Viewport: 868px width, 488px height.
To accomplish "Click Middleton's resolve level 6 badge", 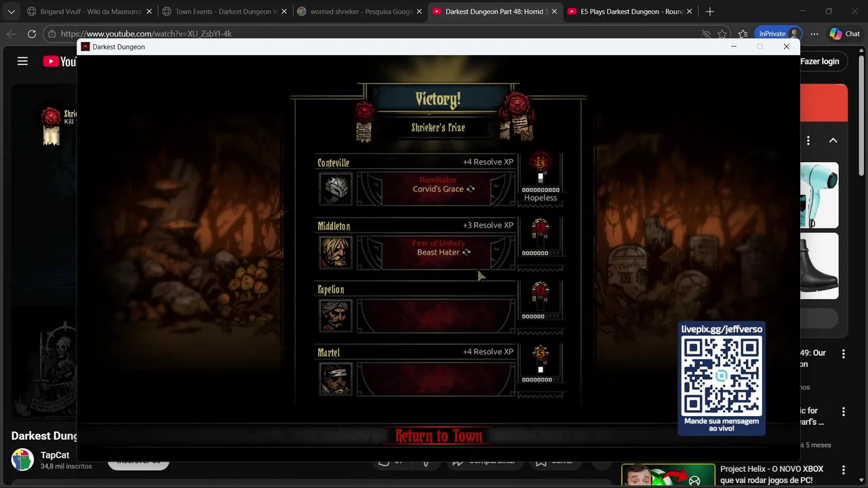I will (x=540, y=227).
